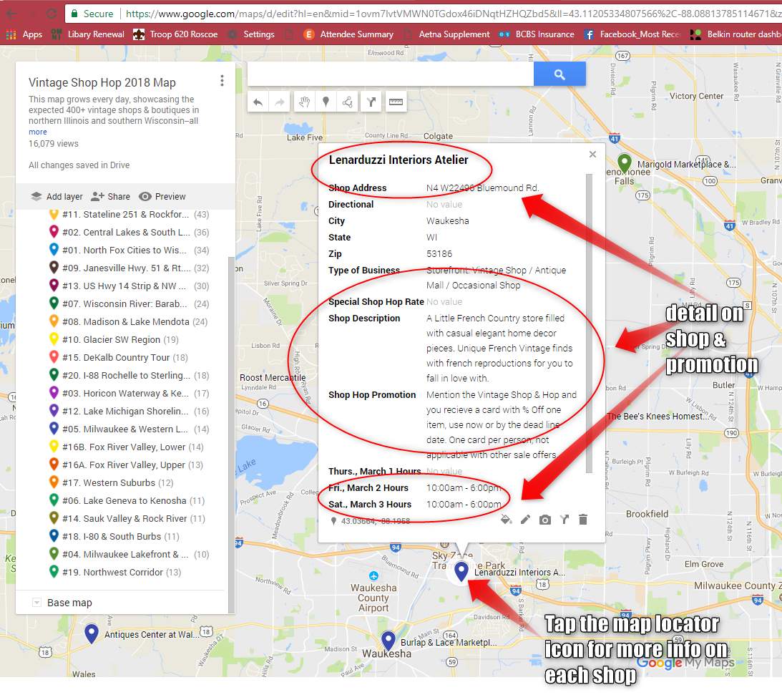Select #11. Stateline 251 & Rockford item
This screenshot has height=700, width=782.
coord(129,215)
